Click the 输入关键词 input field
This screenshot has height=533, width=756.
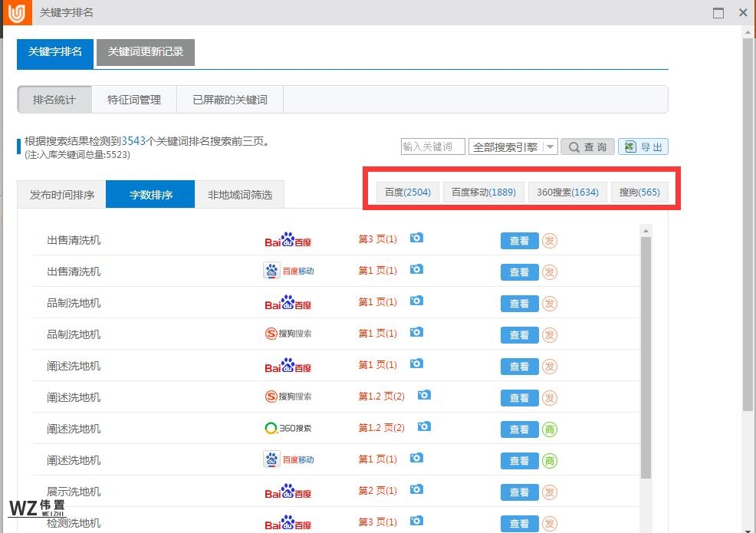(x=432, y=146)
